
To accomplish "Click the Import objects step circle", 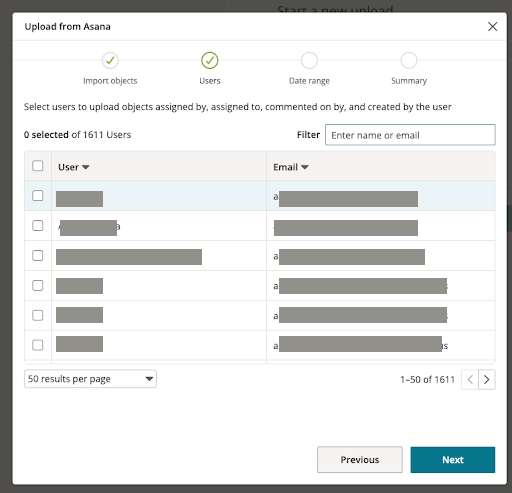I will coord(110,60).
